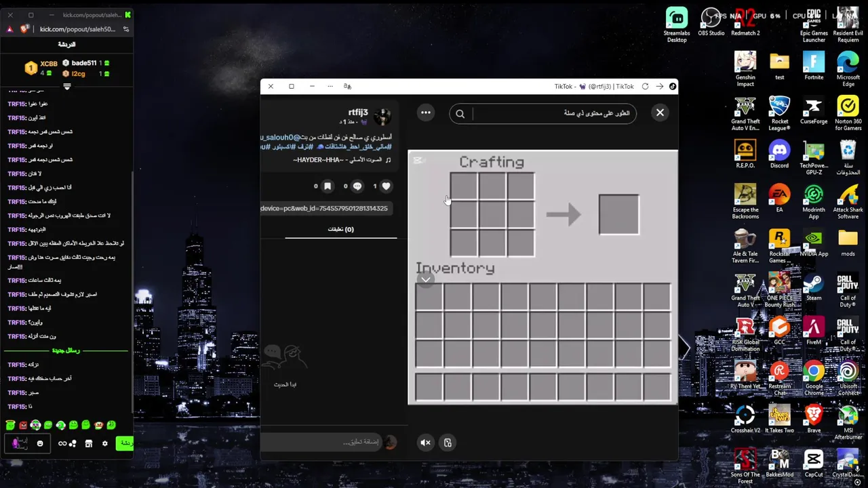This screenshot has width=868, height=488.
Task: Open rtfij3 profile avatar
Action: 382,117
